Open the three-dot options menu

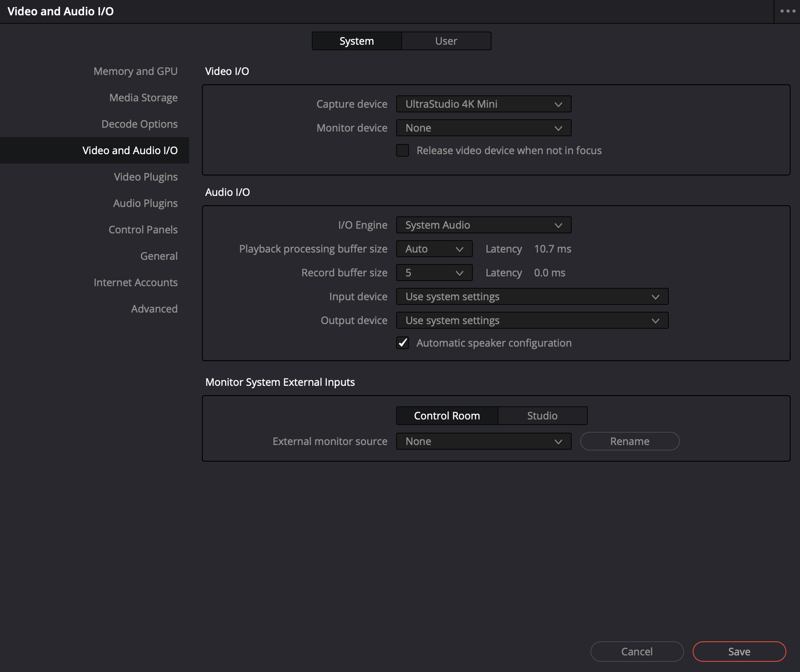coord(787,11)
